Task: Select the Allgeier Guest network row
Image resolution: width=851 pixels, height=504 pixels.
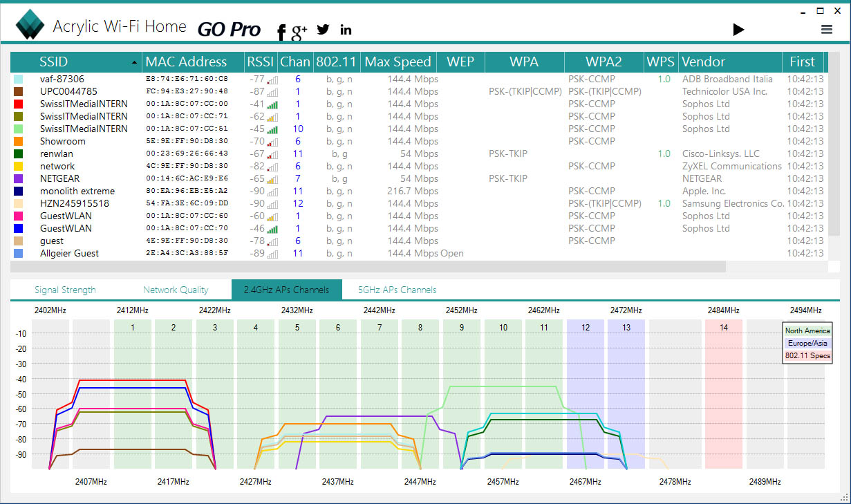Action: pyautogui.click(x=419, y=253)
